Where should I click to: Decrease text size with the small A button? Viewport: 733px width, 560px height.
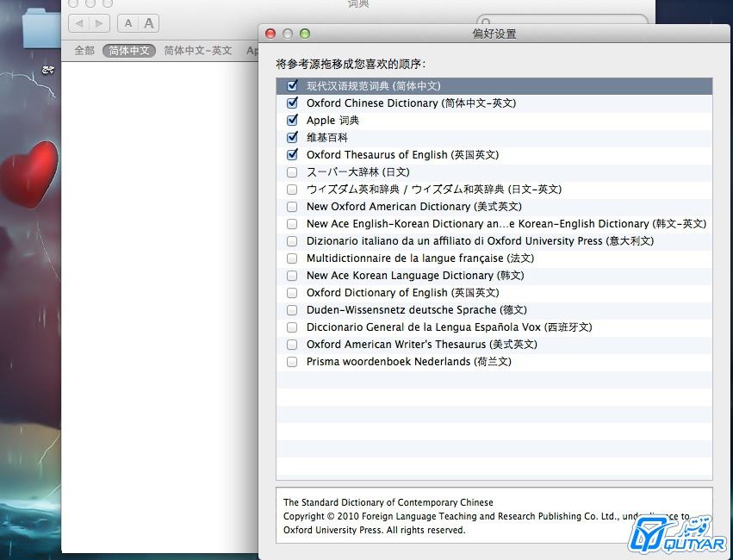click(128, 23)
